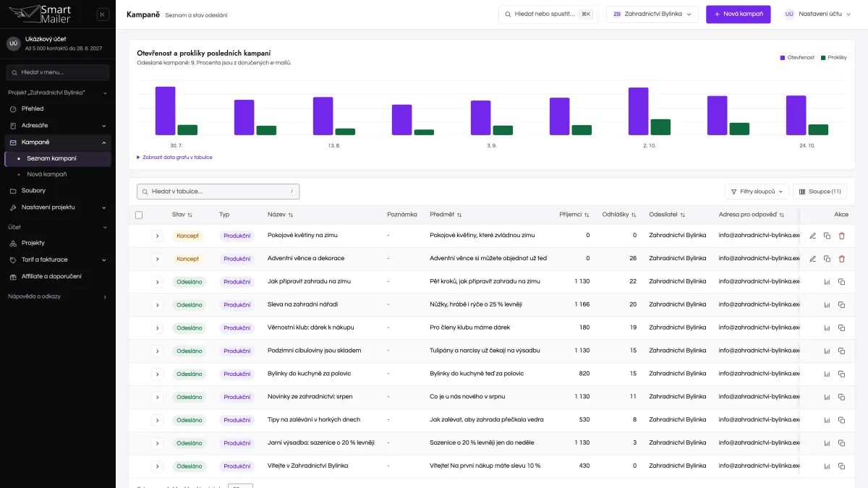The image size is (868, 488).
Task: Open the Filtry sloupců dropdown
Action: coord(757,192)
